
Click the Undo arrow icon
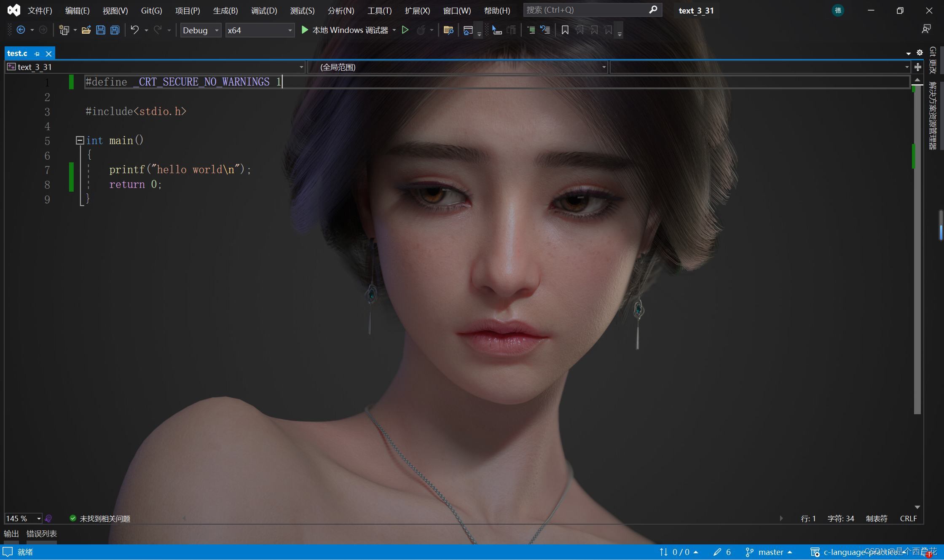click(134, 30)
